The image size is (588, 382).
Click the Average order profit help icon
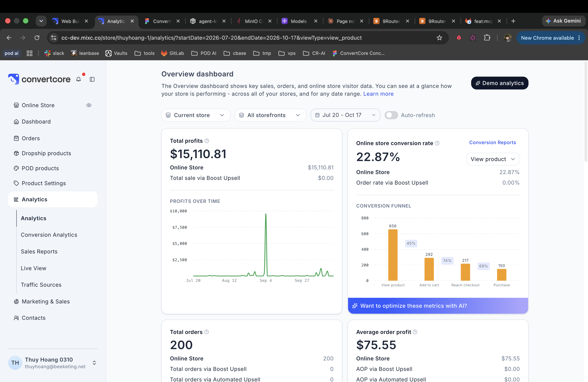pos(415,332)
